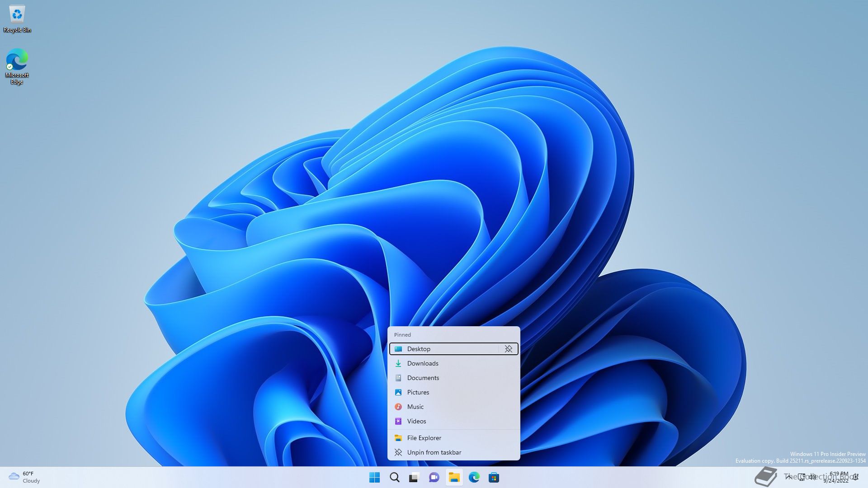Click the notifications bell in the system tray
The height and width of the screenshot is (488, 868).
click(855, 477)
